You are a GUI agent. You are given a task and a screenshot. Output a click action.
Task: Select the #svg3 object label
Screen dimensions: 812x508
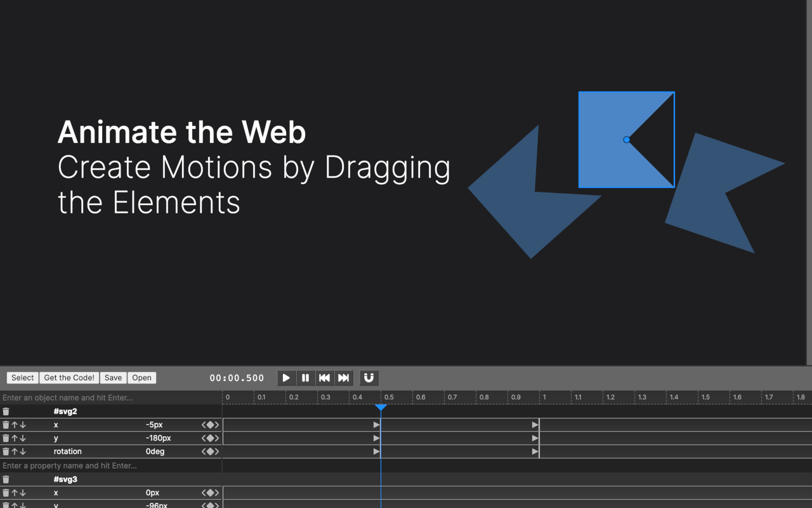(65, 479)
